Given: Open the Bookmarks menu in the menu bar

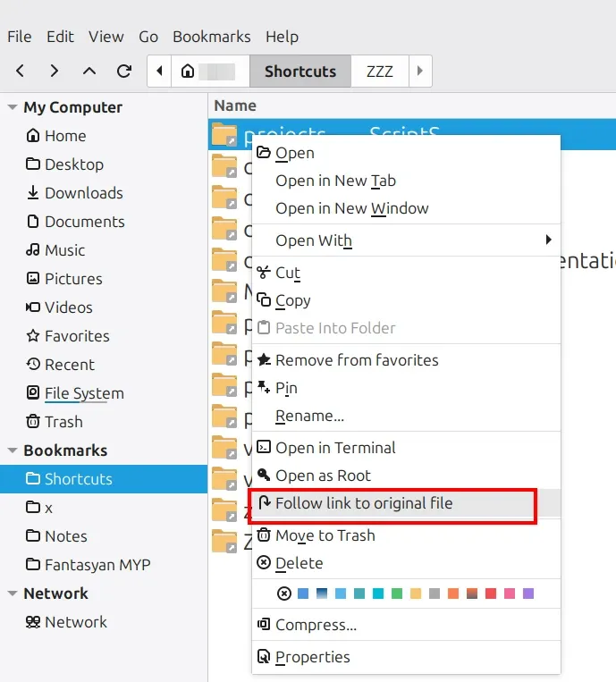Looking at the screenshot, I should pyautogui.click(x=211, y=37).
